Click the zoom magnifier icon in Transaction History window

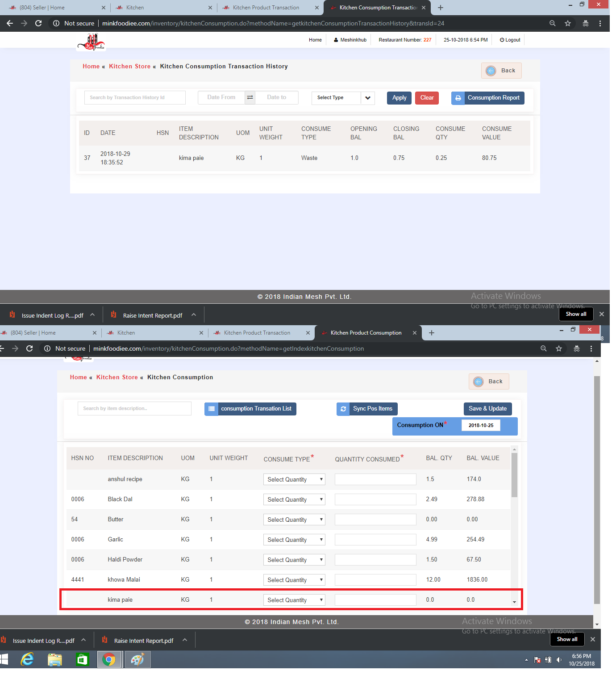(553, 23)
